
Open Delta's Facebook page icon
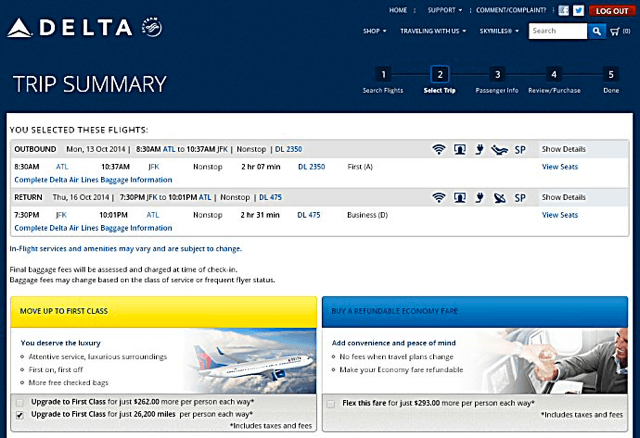point(564,10)
